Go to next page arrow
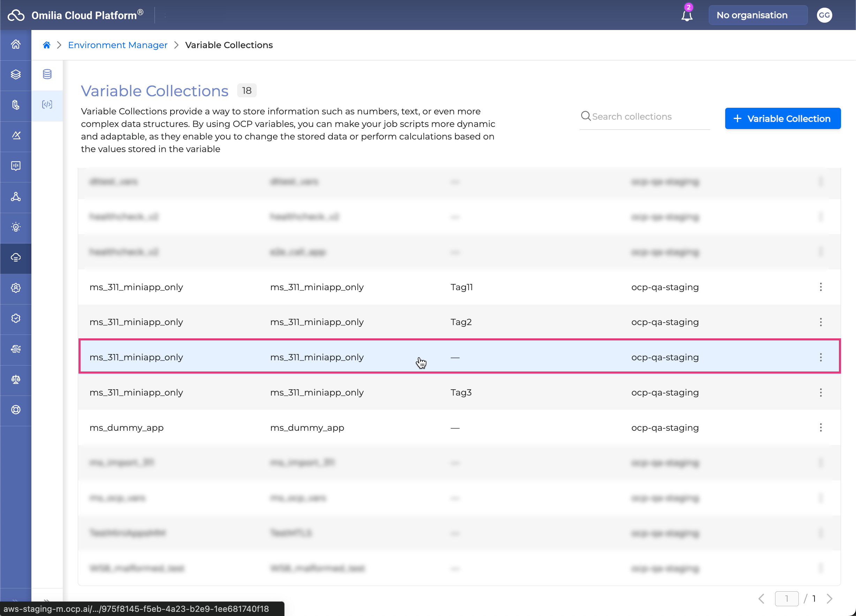 click(829, 599)
